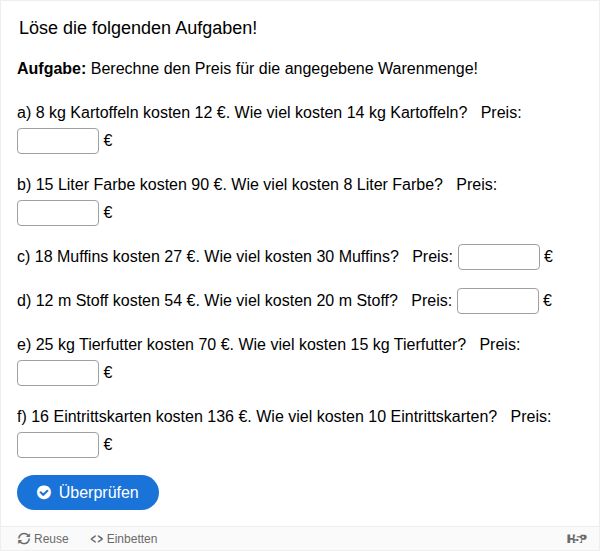Click the Reuse circular arrows icon

pyautogui.click(x=24, y=539)
